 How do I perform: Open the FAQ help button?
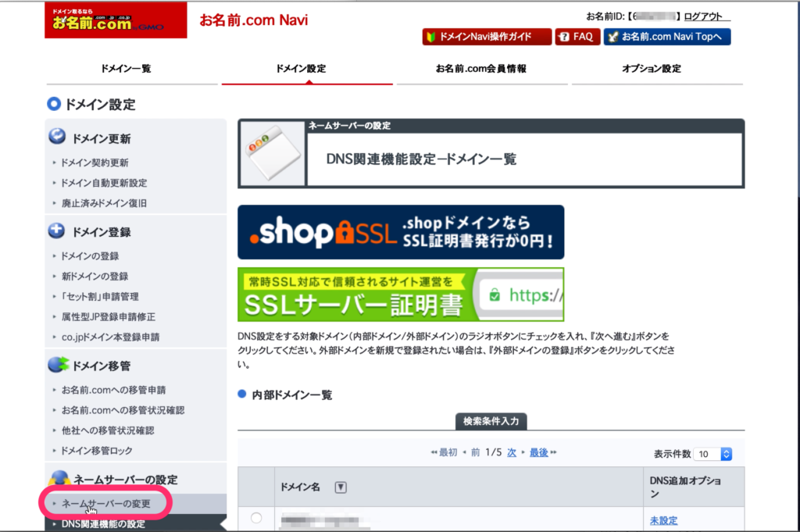[577, 37]
